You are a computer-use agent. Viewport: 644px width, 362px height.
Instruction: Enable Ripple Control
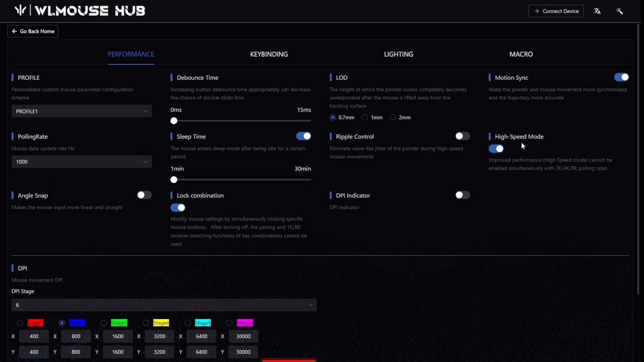[x=462, y=136]
